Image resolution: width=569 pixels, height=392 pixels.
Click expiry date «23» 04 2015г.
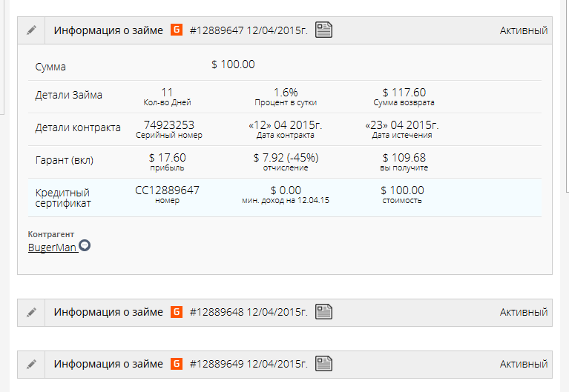pos(401,125)
